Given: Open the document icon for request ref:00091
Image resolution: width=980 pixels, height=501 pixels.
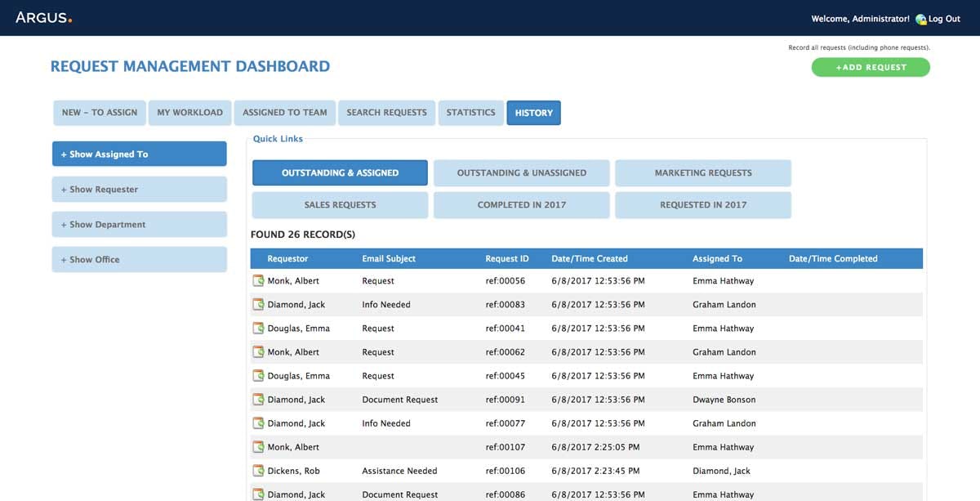Looking at the screenshot, I should (x=260, y=399).
